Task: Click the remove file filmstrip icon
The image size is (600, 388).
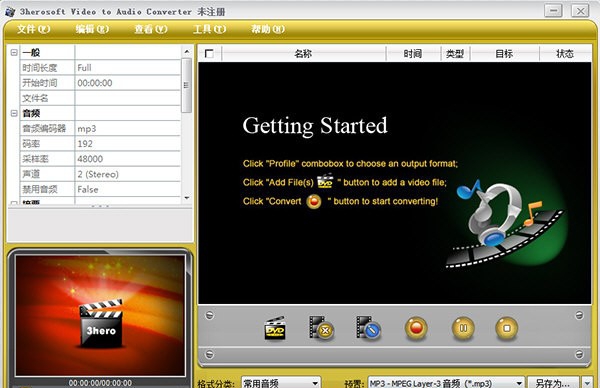Action: (x=321, y=328)
